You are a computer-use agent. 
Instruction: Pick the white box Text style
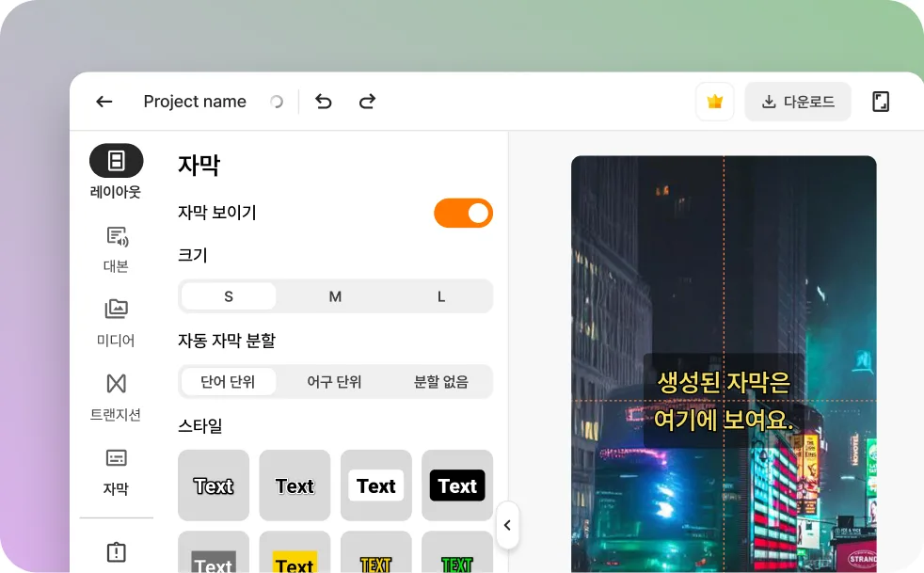376,485
